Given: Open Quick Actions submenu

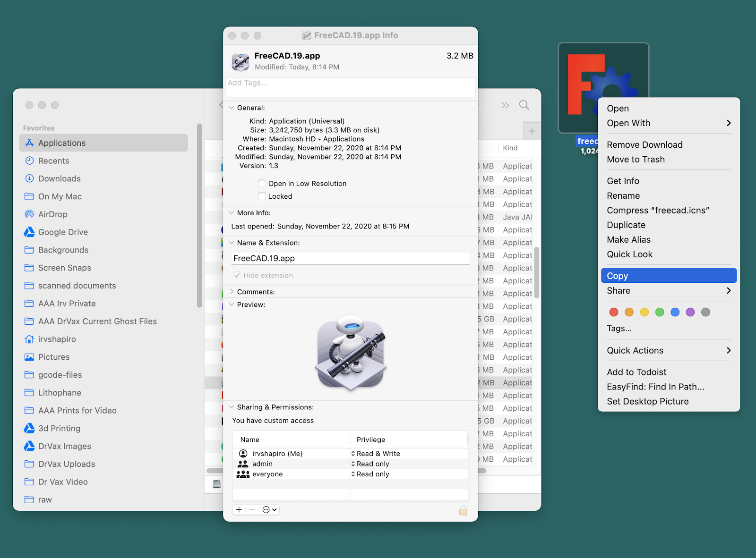Looking at the screenshot, I should click(669, 350).
